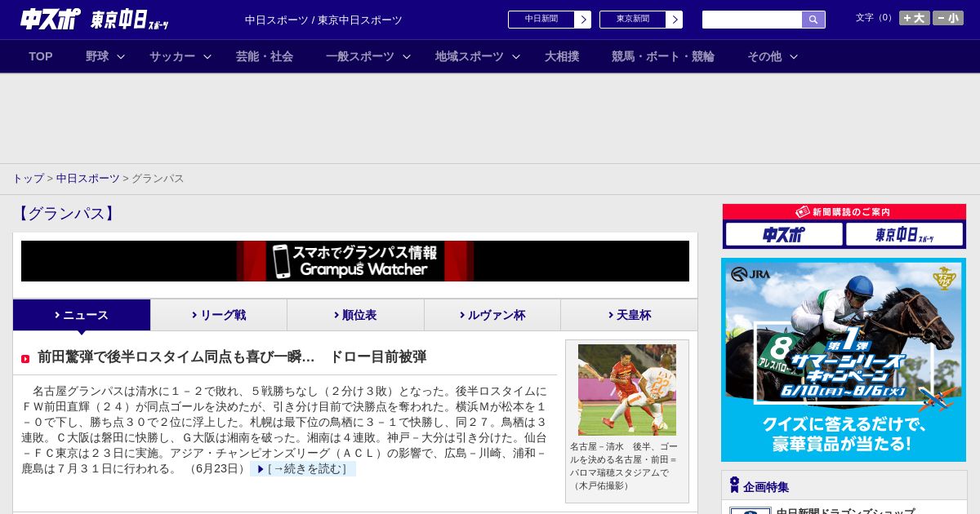Image resolution: width=980 pixels, height=514 pixels.
Task: Click 中スポ subscription button in sidebar
Action: click(x=784, y=235)
